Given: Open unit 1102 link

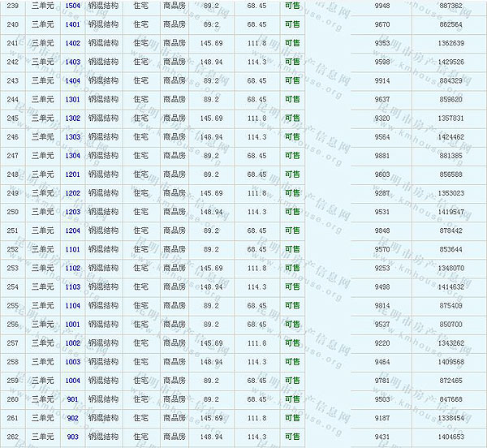Looking at the screenshot, I should click(x=72, y=268).
